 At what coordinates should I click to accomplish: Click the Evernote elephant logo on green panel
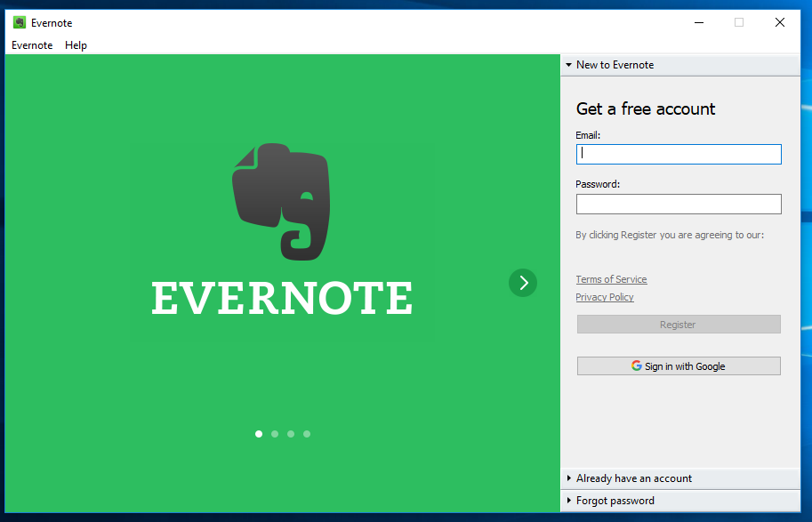pos(281,202)
